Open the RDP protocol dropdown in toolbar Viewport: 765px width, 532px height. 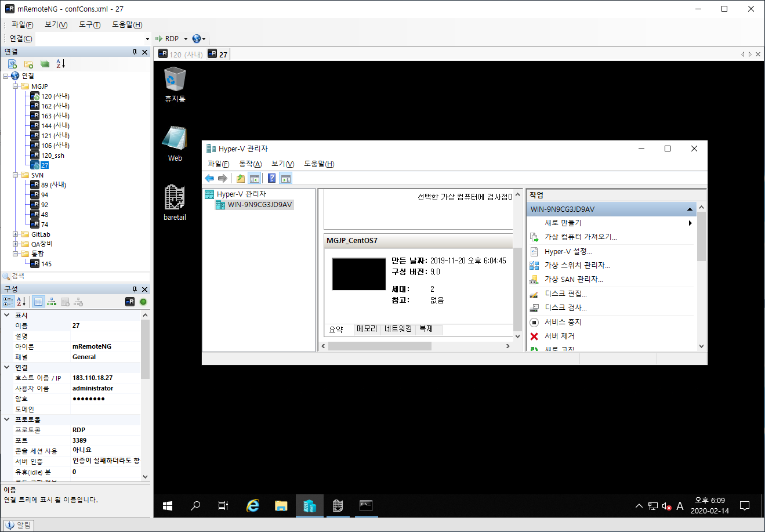[x=186, y=39]
